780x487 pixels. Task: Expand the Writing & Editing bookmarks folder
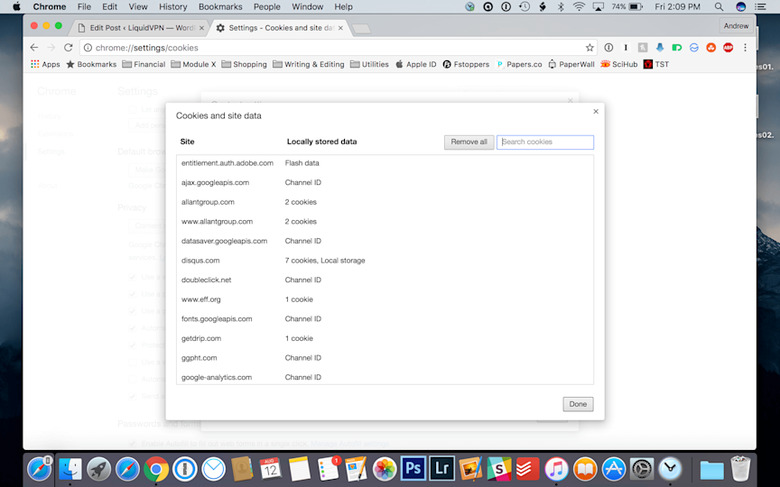308,64
